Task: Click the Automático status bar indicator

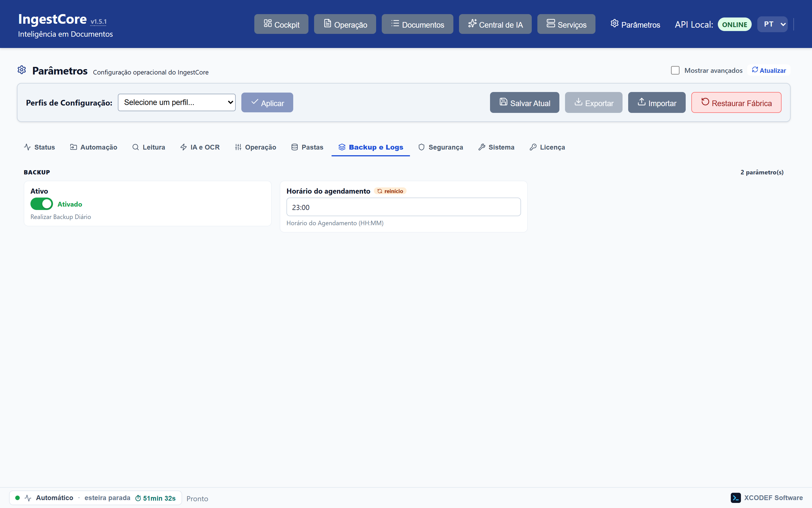Action: click(x=96, y=498)
